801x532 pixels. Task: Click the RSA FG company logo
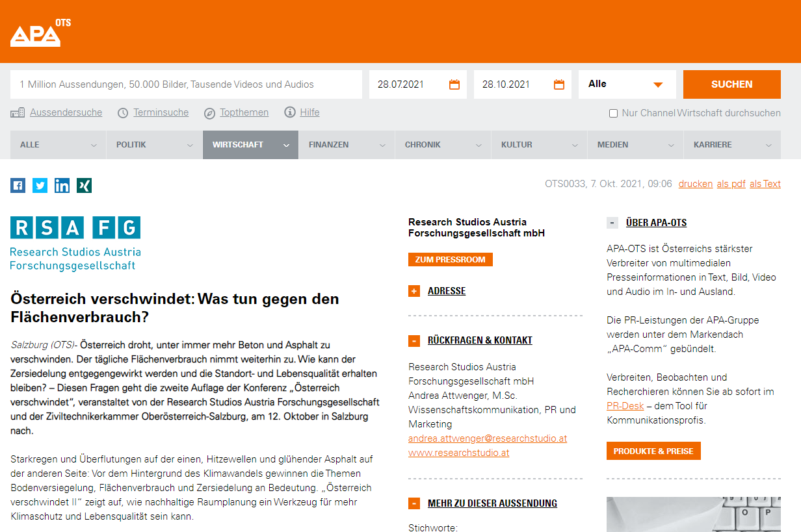tap(75, 243)
